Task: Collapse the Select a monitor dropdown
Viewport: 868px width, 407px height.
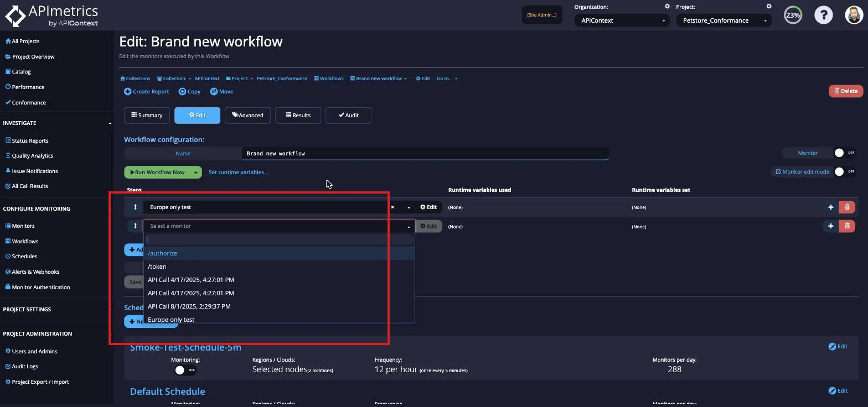Action: coord(409,226)
